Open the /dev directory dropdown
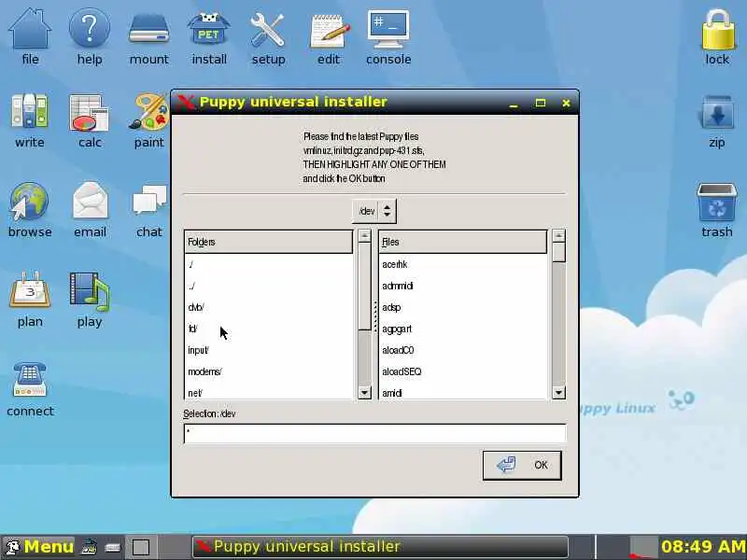 pyautogui.click(x=374, y=211)
